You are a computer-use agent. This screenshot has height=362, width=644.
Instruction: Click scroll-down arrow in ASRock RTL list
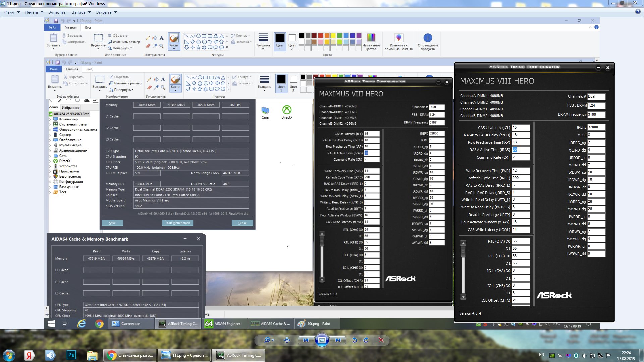point(463,297)
